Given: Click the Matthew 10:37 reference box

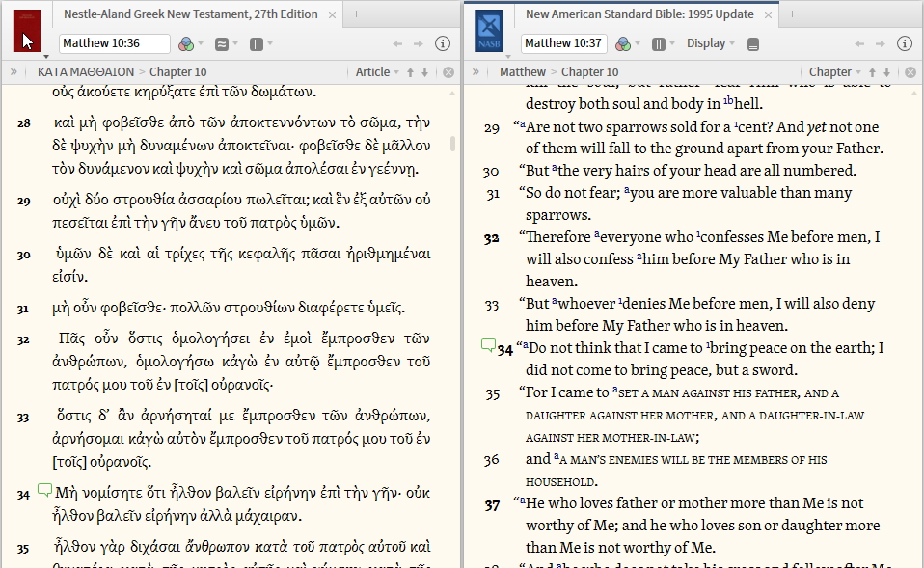Looking at the screenshot, I should coord(563,43).
